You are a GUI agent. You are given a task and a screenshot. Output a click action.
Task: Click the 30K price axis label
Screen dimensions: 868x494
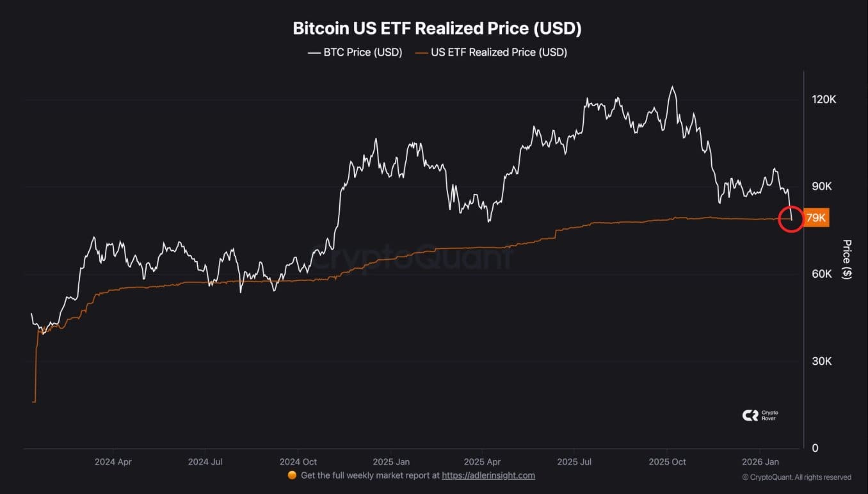pos(821,361)
